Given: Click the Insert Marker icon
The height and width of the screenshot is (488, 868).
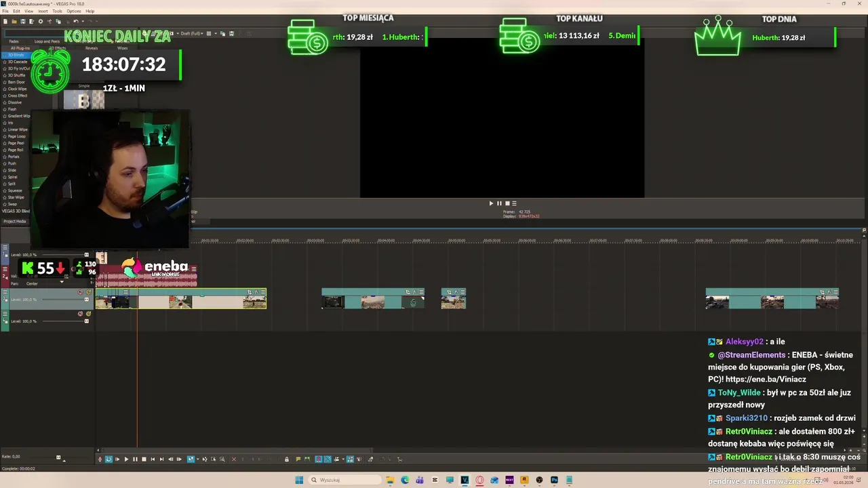Looking at the screenshot, I should coord(298,459).
